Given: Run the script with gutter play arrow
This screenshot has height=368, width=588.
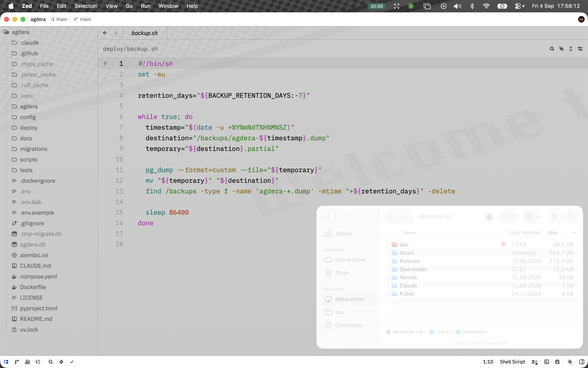Looking at the screenshot, I should (x=105, y=63).
